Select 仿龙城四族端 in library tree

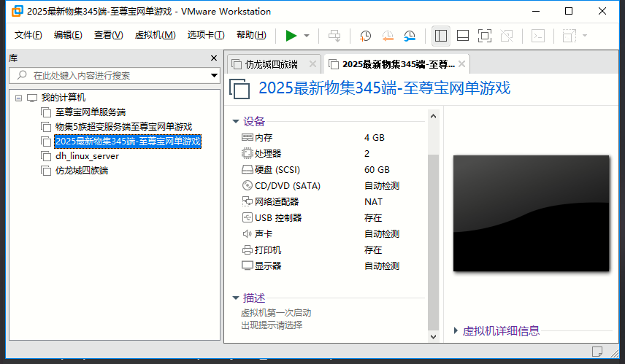click(x=82, y=171)
